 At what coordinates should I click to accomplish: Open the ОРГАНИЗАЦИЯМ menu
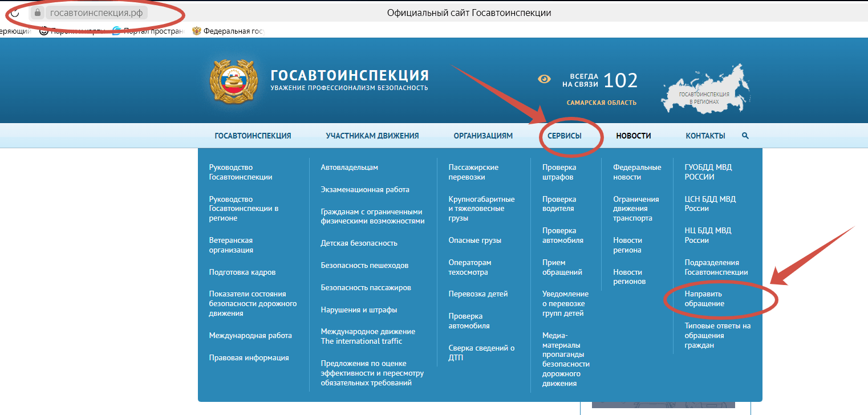483,136
